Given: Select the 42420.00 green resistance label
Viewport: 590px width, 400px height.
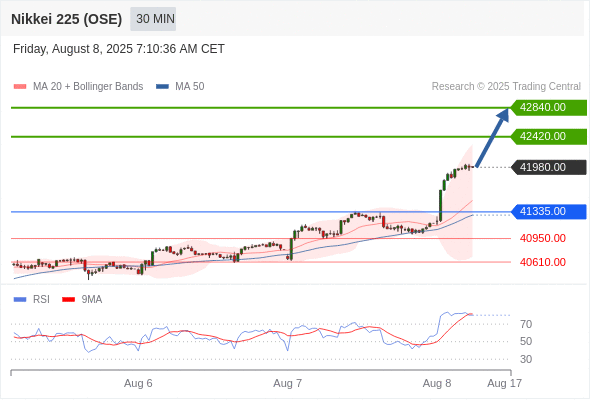Looking at the screenshot, I should coord(549,136).
